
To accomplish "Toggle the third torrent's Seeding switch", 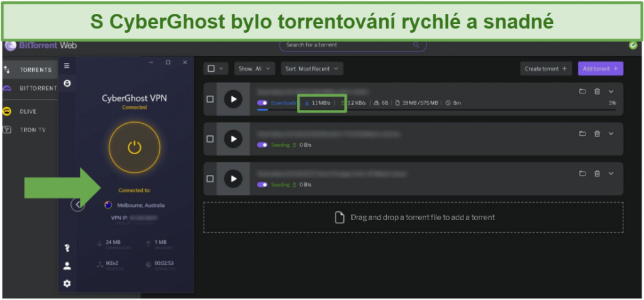I will (262, 184).
